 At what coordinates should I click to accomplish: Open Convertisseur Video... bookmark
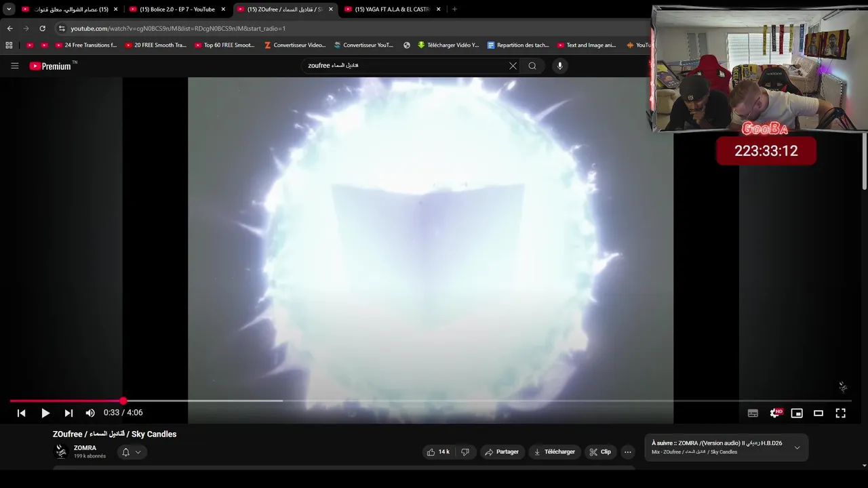click(x=294, y=45)
